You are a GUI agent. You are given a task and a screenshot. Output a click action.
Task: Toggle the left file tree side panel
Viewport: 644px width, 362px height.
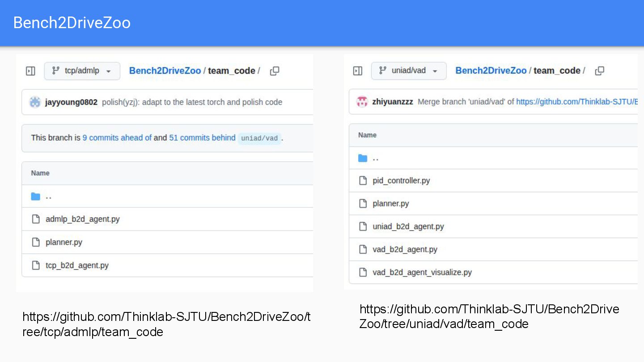[x=30, y=71]
